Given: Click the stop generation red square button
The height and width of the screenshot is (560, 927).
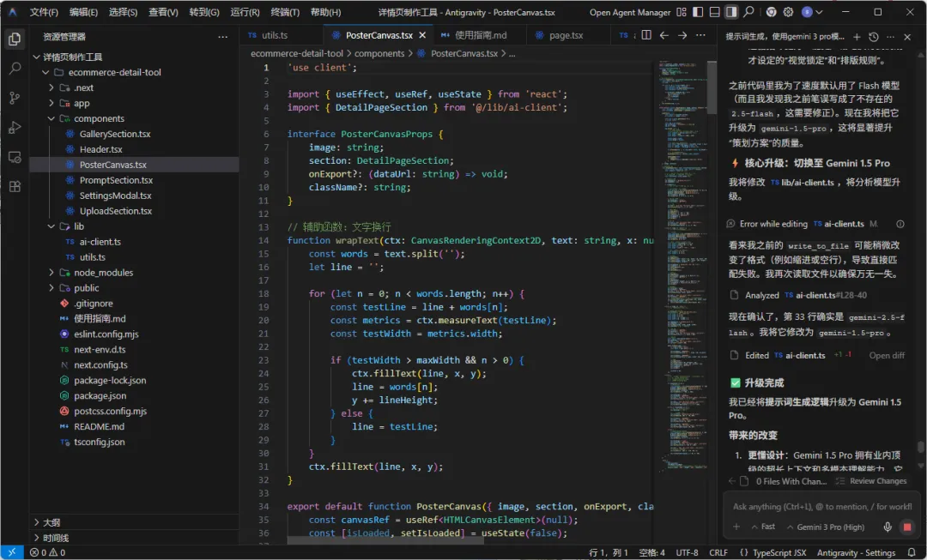Looking at the screenshot, I should pyautogui.click(x=906, y=527).
